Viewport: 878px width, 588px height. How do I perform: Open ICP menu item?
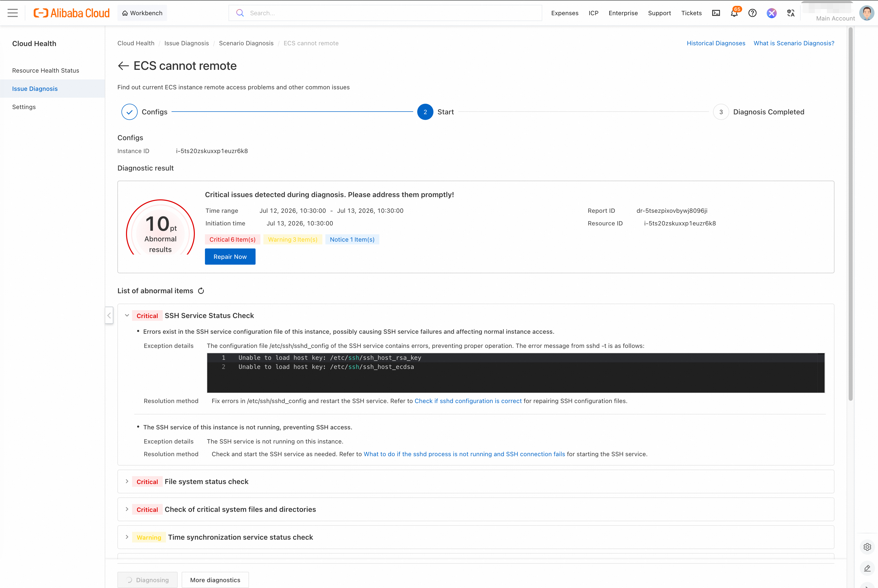click(x=593, y=13)
